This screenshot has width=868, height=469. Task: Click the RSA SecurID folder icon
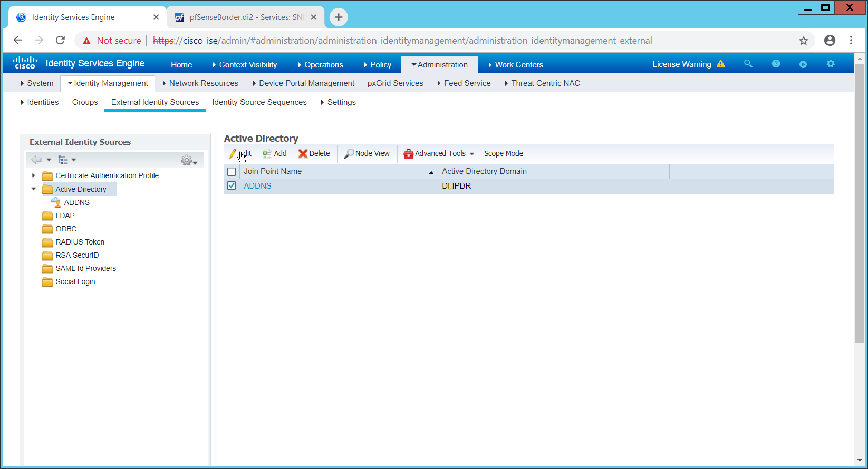(x=47, y=255)
